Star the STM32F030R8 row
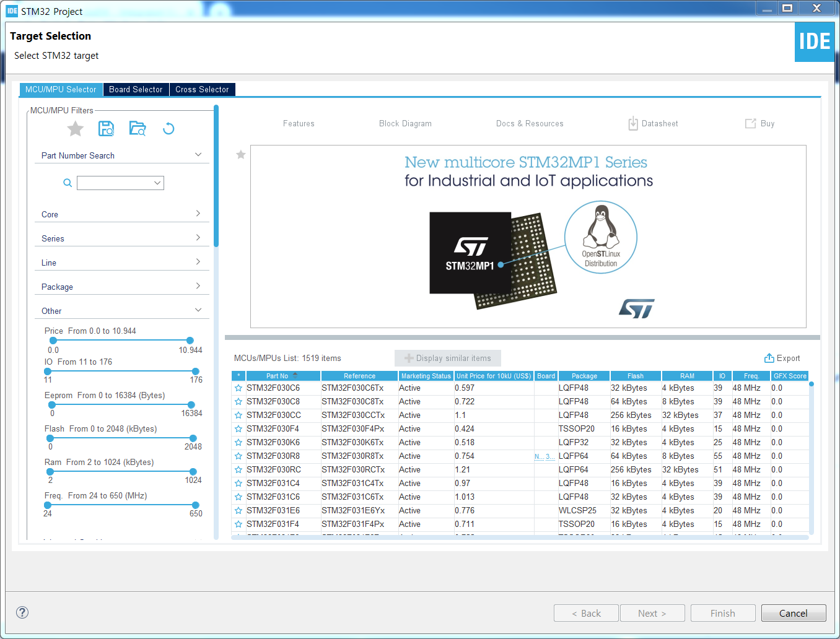This screenshot has width=840, height=639. point(238,456)
